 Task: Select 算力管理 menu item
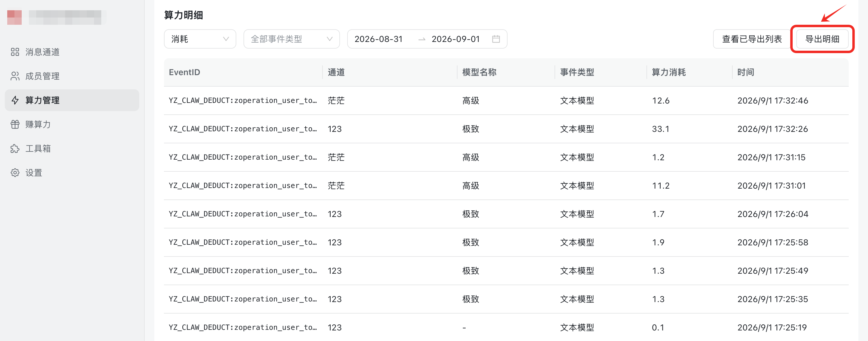pyautogui.click(x=72, y=100)
